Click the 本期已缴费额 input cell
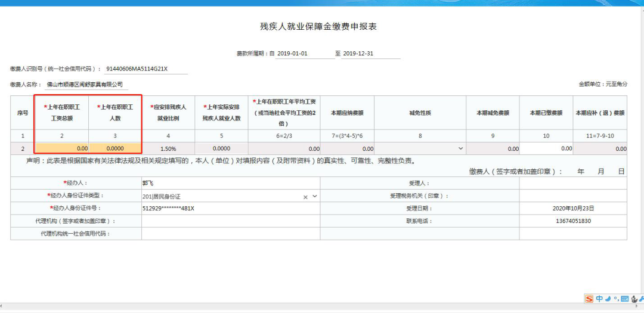The height and width of the screenshot is (313, 644). (x=546, y=148)
